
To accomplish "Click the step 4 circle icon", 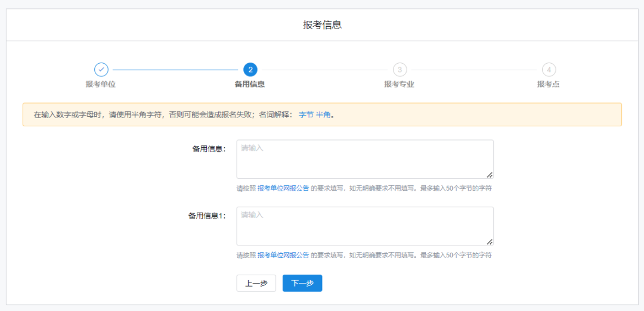I will click(549, 70).
